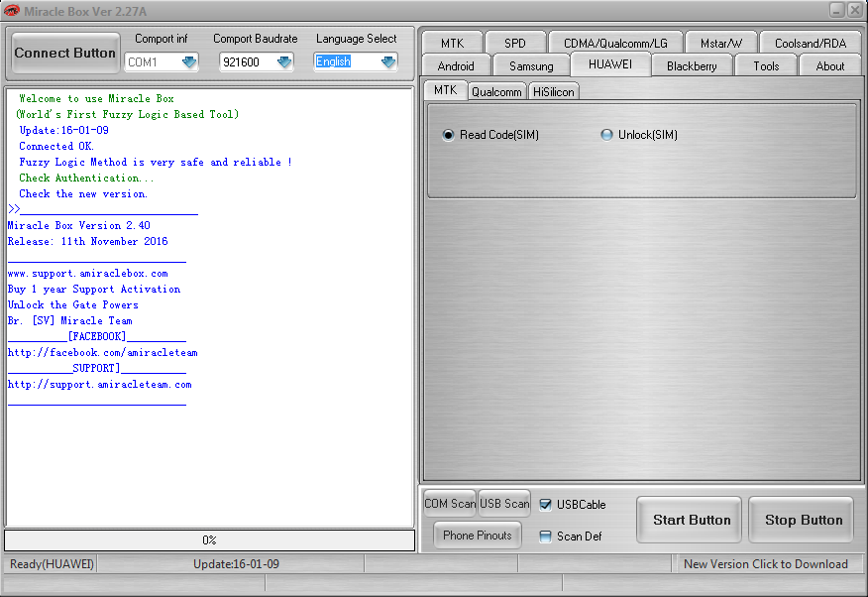This screenshot has height=597, width=868.
Task: Open the Android tab
Action: click(456, 65)
